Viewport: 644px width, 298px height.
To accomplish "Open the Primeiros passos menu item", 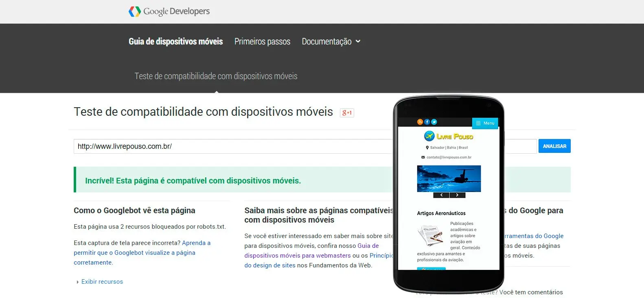I will tap(262, 42).
